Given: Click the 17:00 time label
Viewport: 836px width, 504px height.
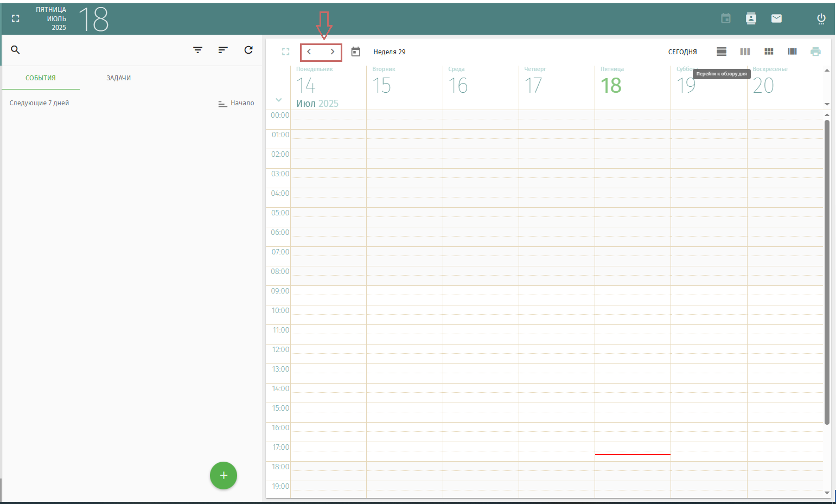Looking at the screenshot, I should click(280, 448).
